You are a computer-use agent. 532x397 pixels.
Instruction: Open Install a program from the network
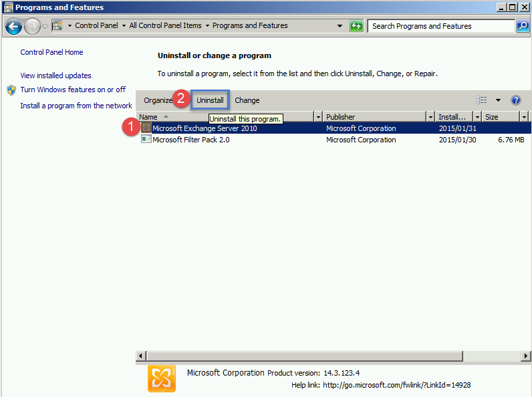point(76,106)
